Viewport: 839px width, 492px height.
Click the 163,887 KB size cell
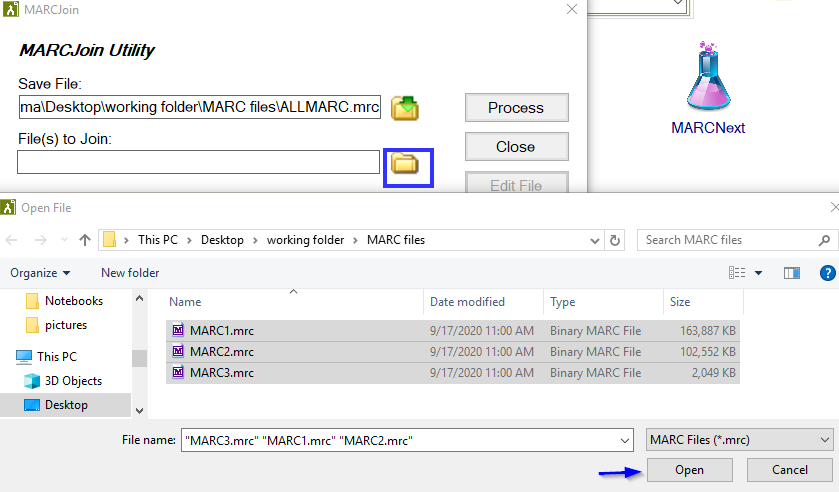[x=707, y=331]
